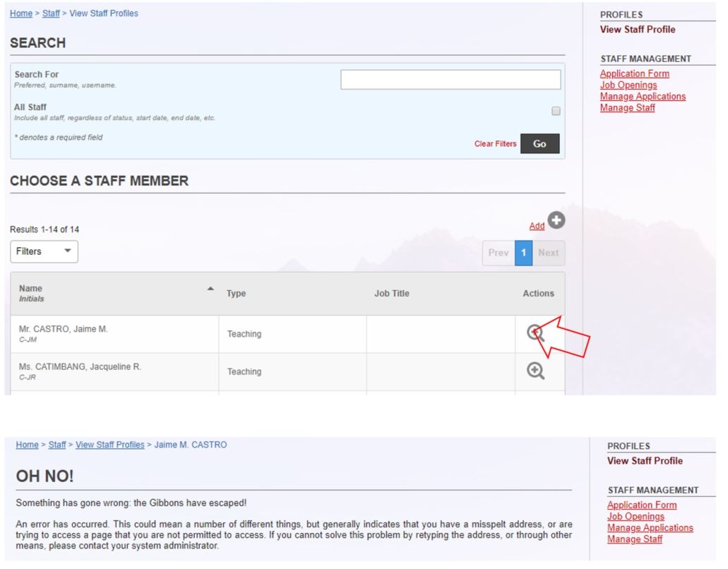The width and height of the screenshot is (728, 569).
Task: Expand the Filters dropdown
Action: [x=44, y=251]
